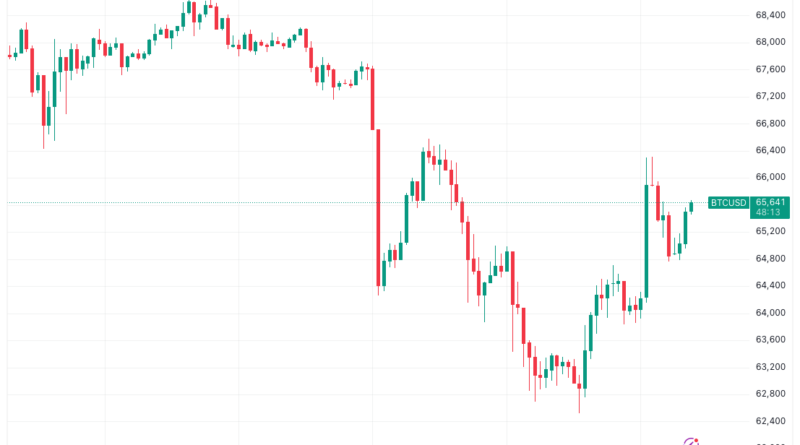This screenshot has height=445, width=800.
Task: Click the 64,400 price axis label
Action: coord(768,285)
